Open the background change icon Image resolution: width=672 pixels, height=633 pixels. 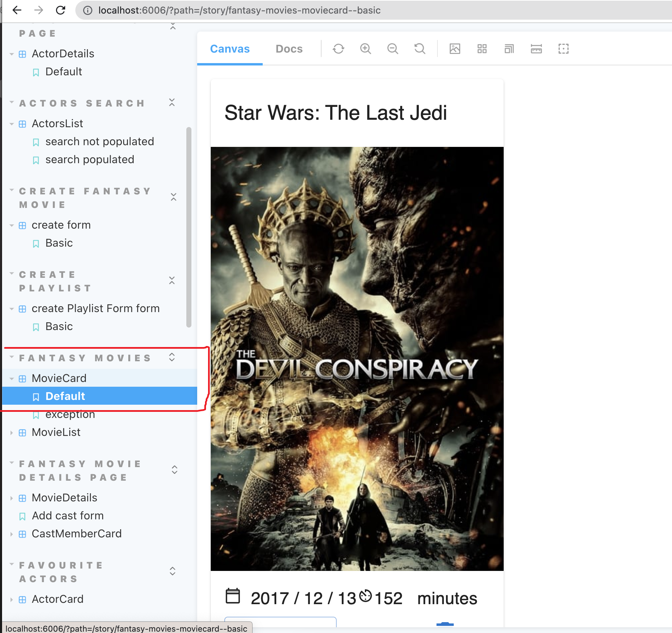pyautogui.click(x=455, y=49)
